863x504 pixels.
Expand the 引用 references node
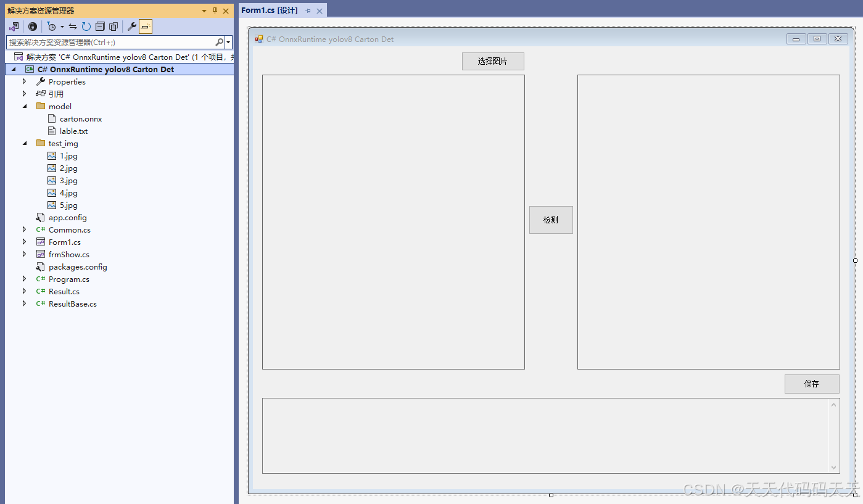25,94
